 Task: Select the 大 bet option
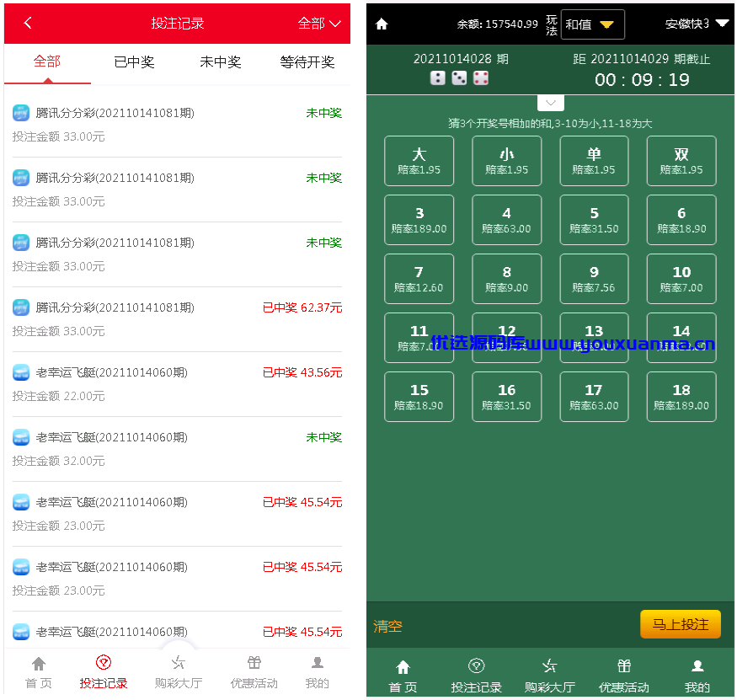coord(419,161)
